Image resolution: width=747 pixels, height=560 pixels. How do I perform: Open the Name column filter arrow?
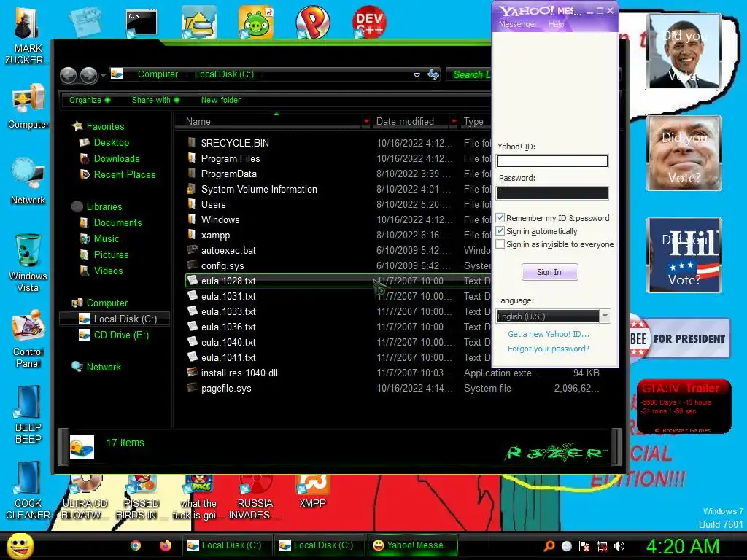[x=366, y=122]
